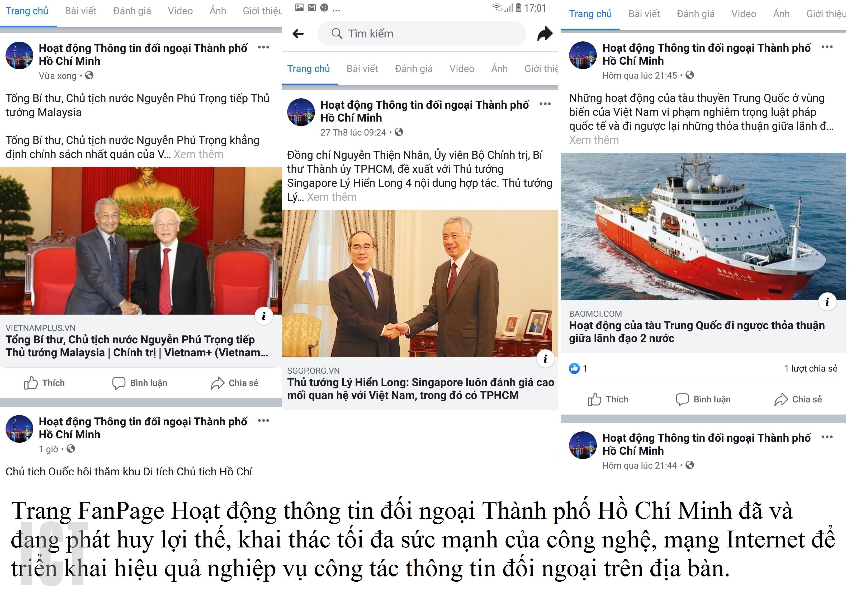Screen dimensions: 851x616
Task: Tap info icon on Malaysia meeting image
Action: (x=264, y=316)
